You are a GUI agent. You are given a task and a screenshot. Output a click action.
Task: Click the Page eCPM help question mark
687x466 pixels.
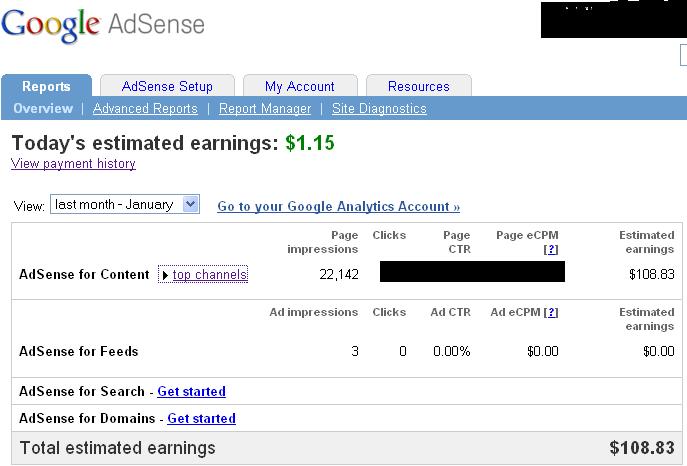tap(551, 249)
